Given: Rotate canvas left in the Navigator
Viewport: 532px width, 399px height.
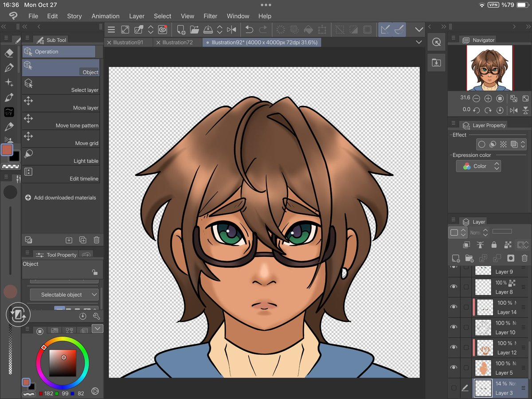Looking at the screenshot, I should click(476, 110).
